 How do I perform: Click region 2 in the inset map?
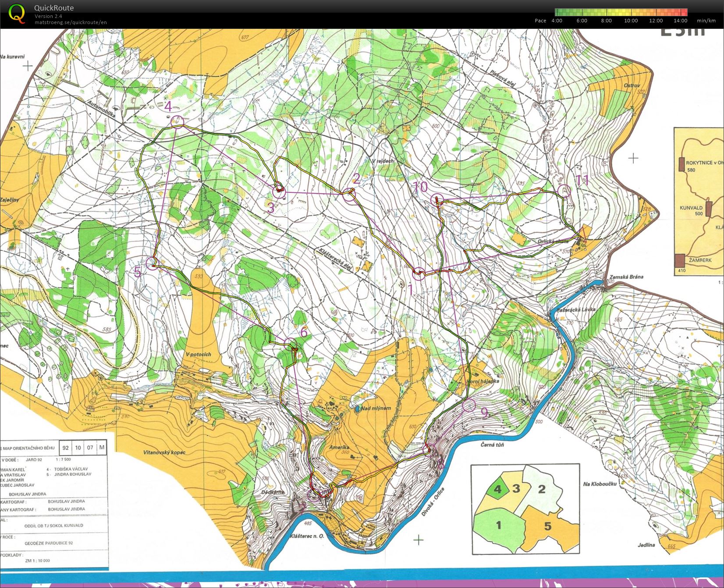point(542,489)
